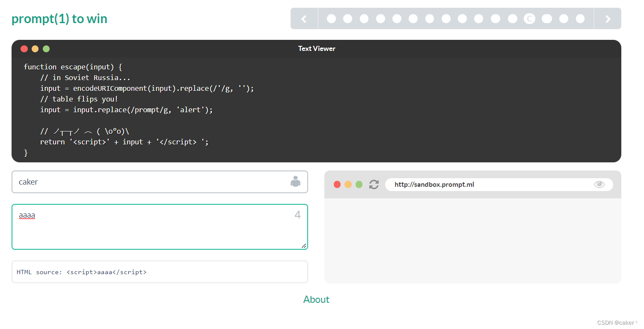Go to the previous level arrow

[304, 18]
